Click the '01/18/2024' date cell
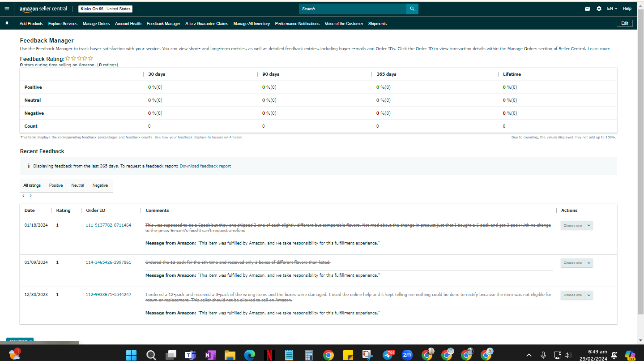 [x=36, y=225]
